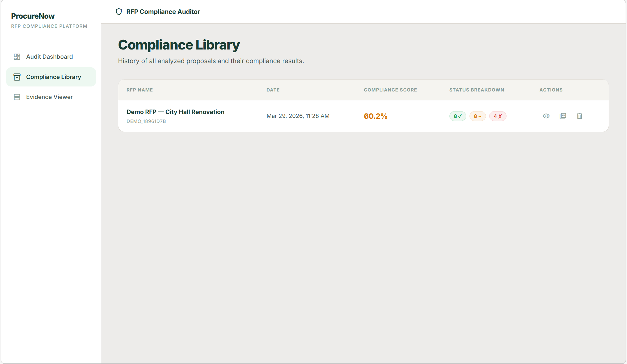Viewport: 627px width, 364px height.
Task: Click the DEMO_18961D7B identifier text
Action: point(146,121)
